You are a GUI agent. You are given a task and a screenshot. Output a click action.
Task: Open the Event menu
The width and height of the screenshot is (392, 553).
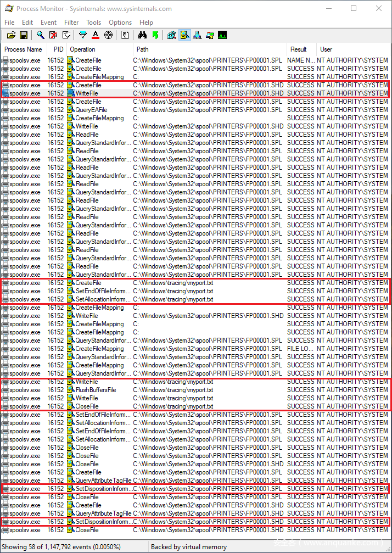49,22
